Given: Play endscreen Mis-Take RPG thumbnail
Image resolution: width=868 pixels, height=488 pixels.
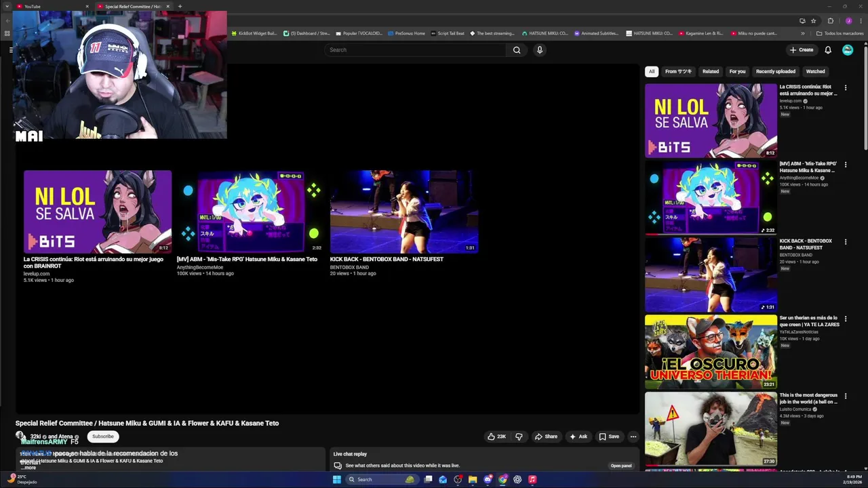Looking at the screenshot, I should (251, 211).
